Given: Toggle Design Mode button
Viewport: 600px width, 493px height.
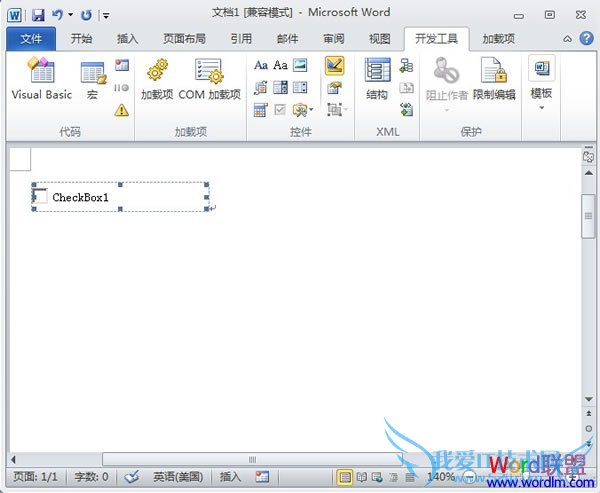Looking at the screenshot, I should (334, 65).
